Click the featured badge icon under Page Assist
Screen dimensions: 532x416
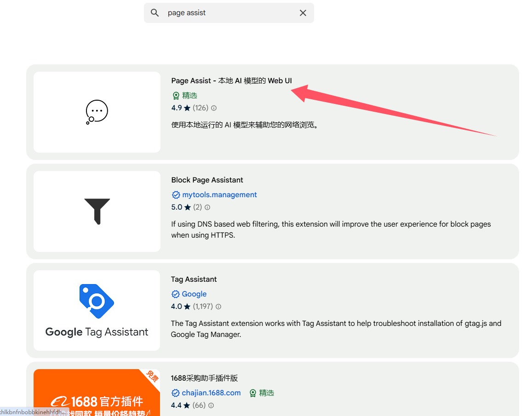pyautogui.click(x=176, y=96)
